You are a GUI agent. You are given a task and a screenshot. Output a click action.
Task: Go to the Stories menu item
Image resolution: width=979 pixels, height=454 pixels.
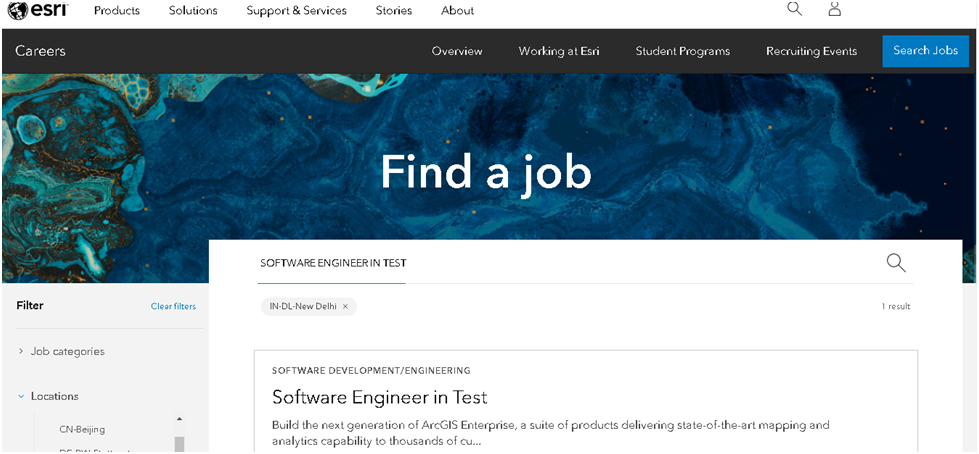[x=393, y=11]
